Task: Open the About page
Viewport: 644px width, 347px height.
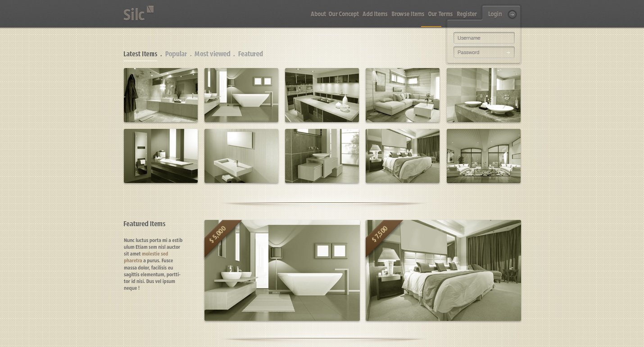Action: pos(318,14)
